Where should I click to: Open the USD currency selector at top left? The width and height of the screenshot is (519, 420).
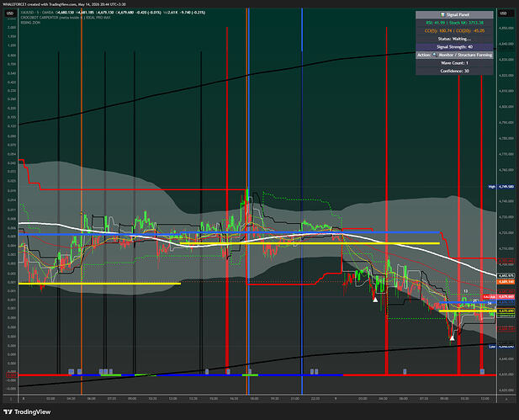click(x=10, y=13)
